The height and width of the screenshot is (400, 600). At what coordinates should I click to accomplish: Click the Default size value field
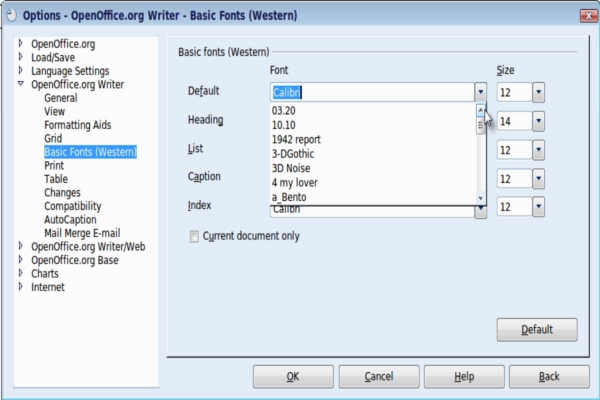pyautogui.click(x=514, y=92)
